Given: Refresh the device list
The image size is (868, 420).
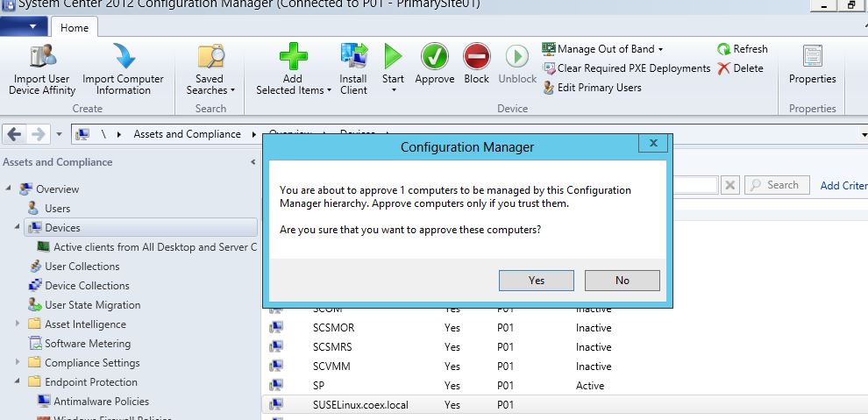Looking at the screenshot, I should point(742,49).
